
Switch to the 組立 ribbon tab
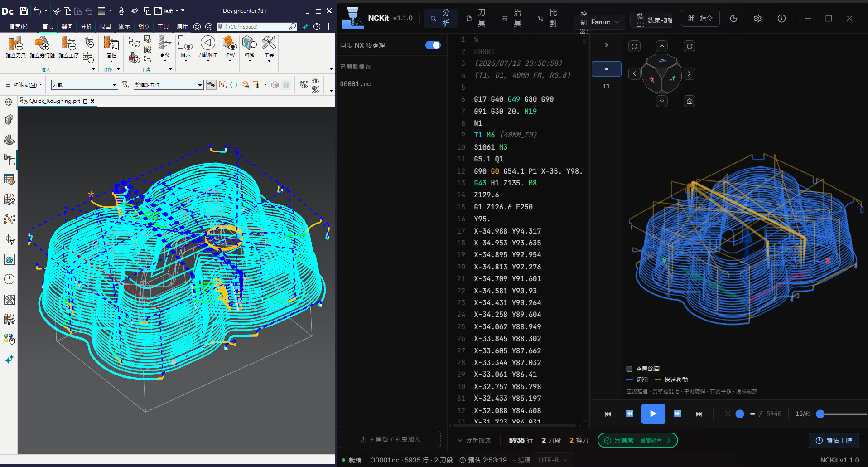tap(144, 27)
